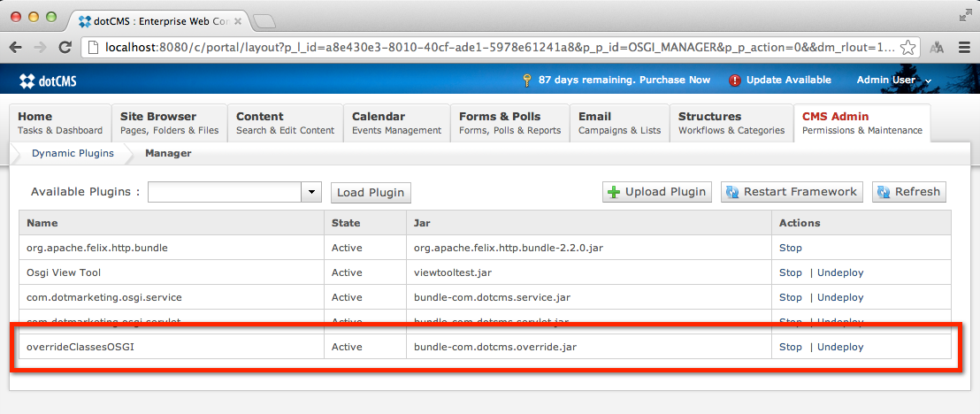
Task: Click the key icon for license status
Action: [x=526, y=80]
